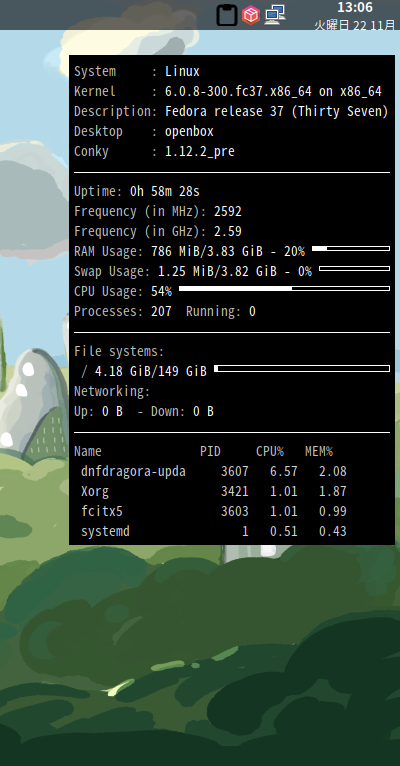Screen dimensions: 400x766
Task: Click the Kernel version line
Action: (x=228, y=92)
